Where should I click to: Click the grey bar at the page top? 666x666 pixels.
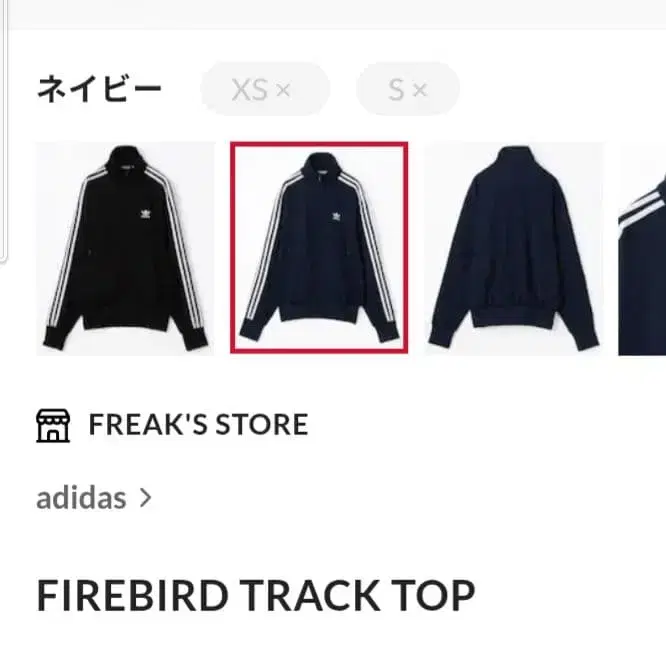click(337, 14)
